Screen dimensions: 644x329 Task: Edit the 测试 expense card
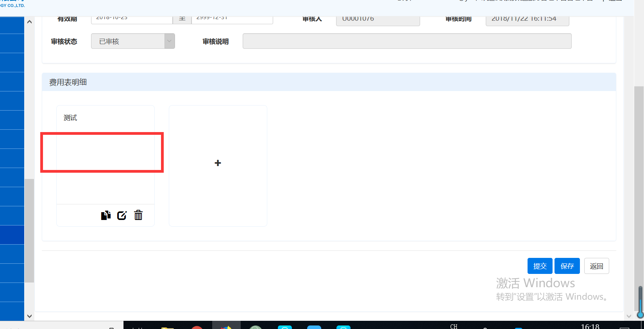(122, 215)
